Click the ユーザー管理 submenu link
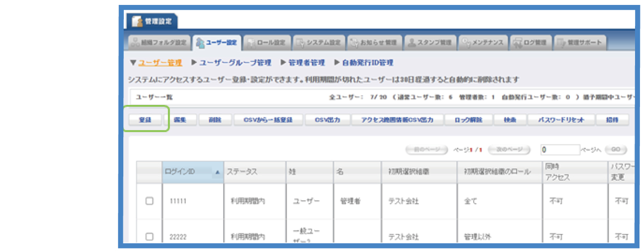 point(160,63)
